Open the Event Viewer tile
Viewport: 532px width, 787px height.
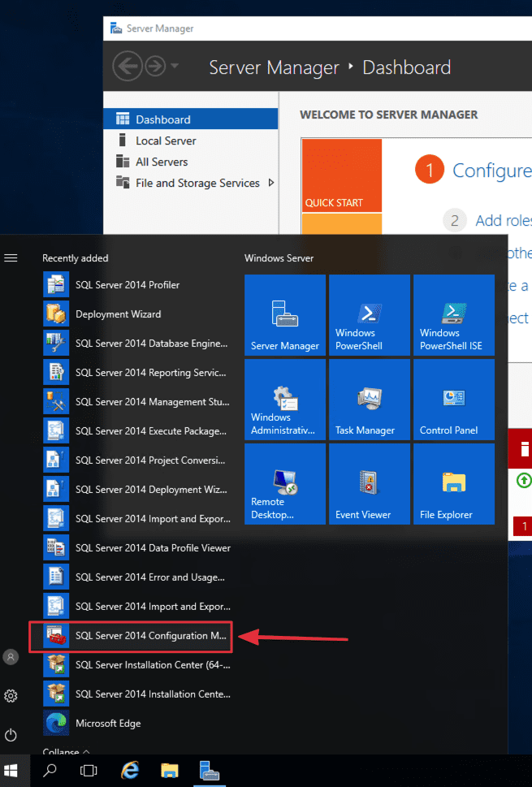[x=370, y=484]
